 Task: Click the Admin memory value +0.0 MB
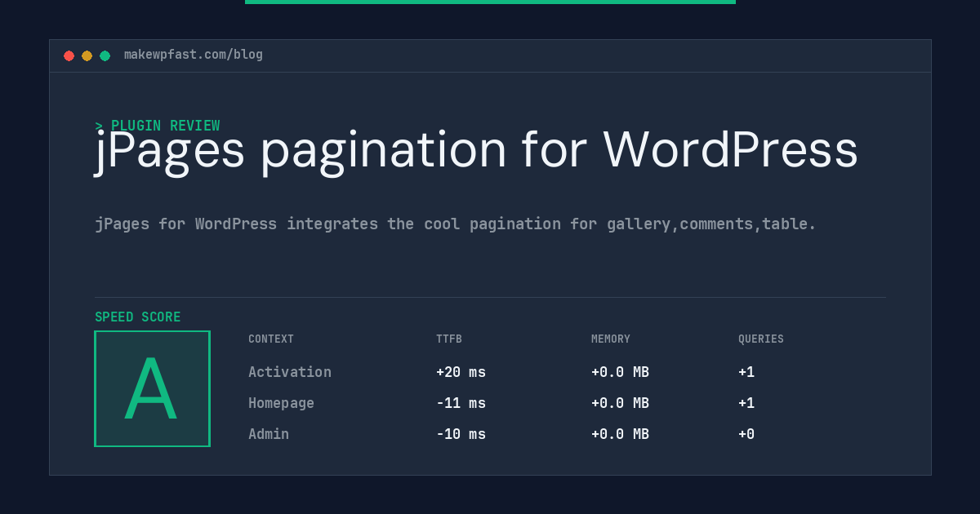click(x=620, y=434)
